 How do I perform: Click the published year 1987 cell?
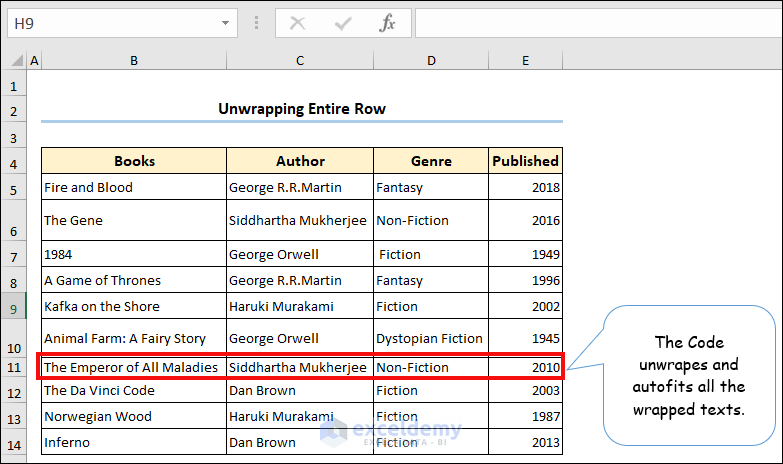coord(525,416)
